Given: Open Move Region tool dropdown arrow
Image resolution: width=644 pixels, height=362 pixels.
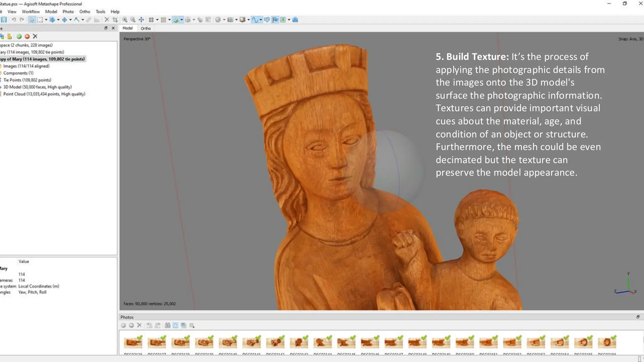Looking at the screenshot, I should click(58, 20).
